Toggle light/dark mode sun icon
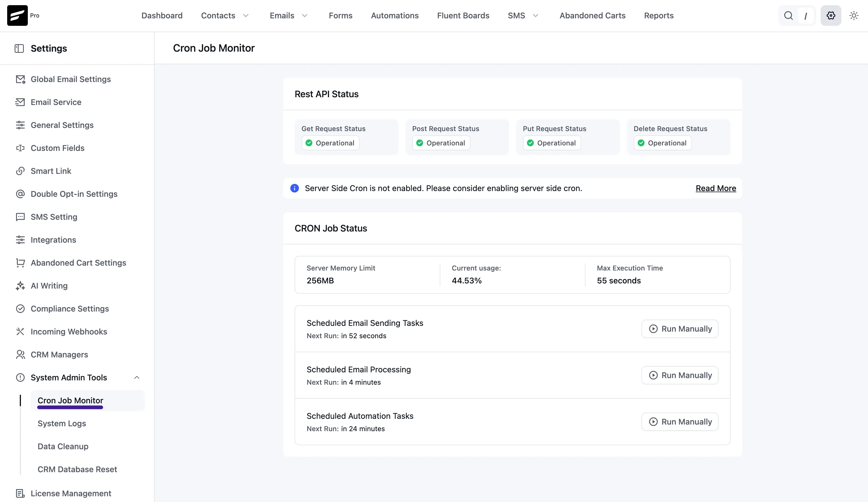Viewport: 868px width, 502px height. (x=854, y=15)
